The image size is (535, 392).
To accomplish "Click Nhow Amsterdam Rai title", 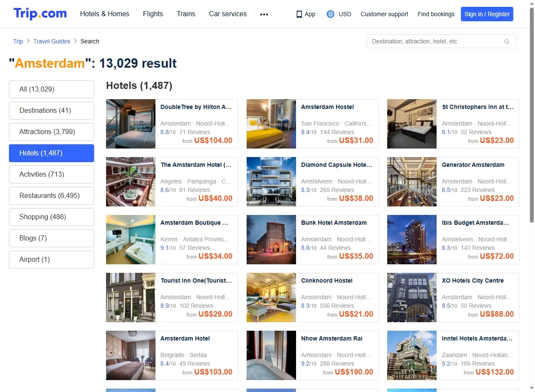I will 332,338.
